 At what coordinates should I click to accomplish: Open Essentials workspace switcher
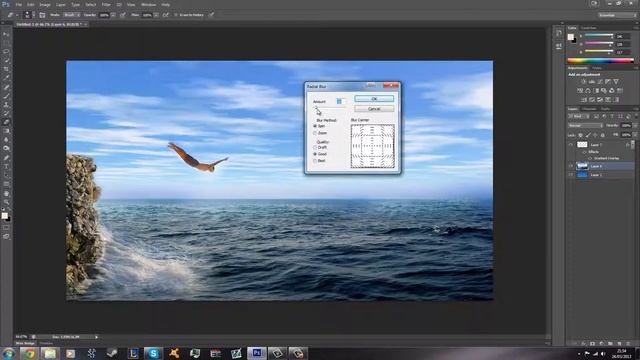click(617, 15)
